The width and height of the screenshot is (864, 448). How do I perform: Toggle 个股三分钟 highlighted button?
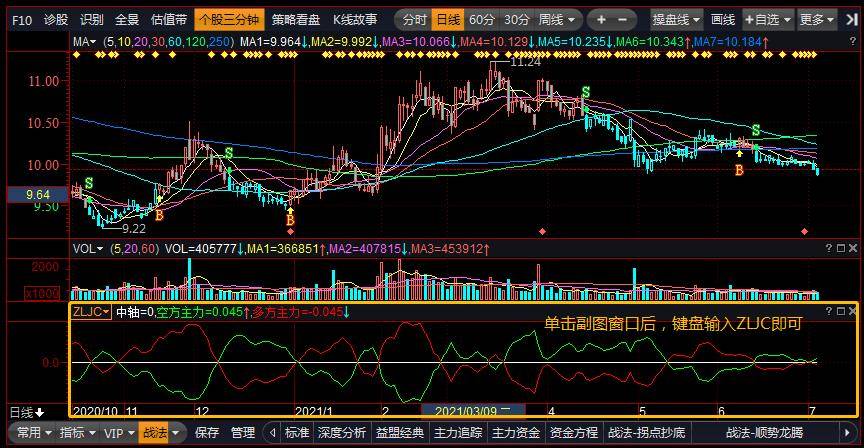point(229,20)
